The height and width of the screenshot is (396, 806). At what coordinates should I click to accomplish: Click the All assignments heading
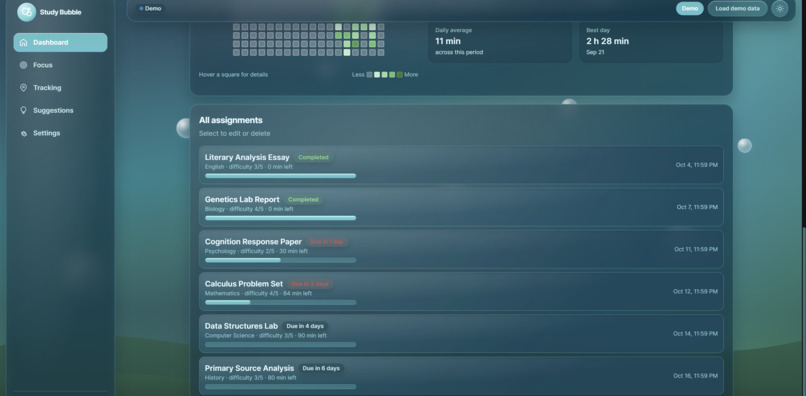[x=231, y=120]
